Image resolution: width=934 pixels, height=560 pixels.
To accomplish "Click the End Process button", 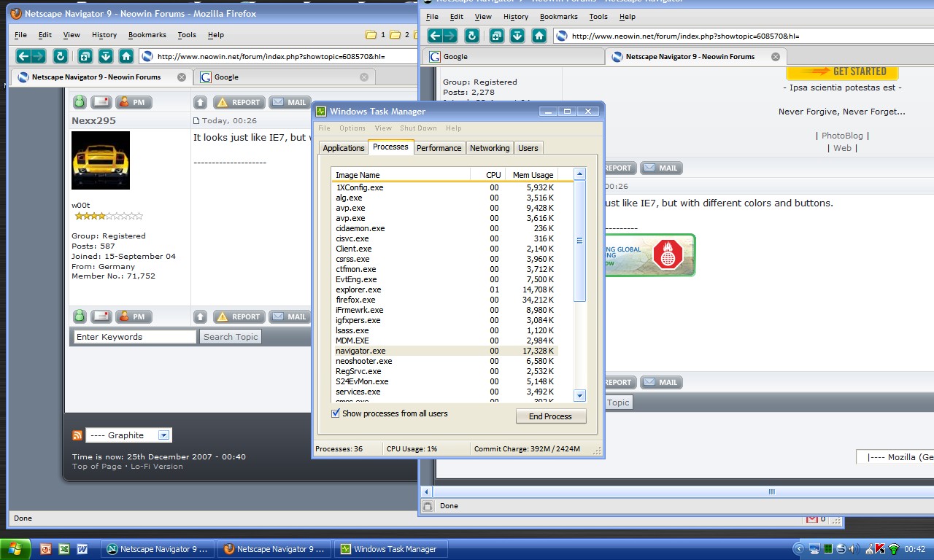I will (x=550, y=416).
